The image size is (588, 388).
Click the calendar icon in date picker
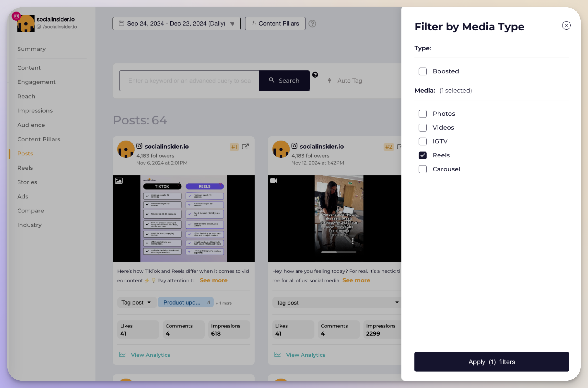coord(121,23)
